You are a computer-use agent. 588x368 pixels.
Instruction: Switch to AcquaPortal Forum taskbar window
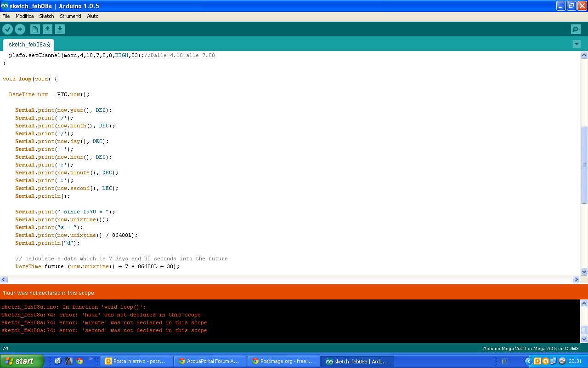coord(210,361)
